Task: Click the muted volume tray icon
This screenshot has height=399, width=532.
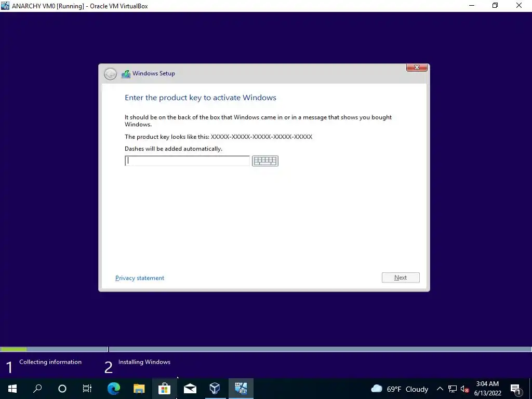Action: pyautogui.click(x=464, y=389)
